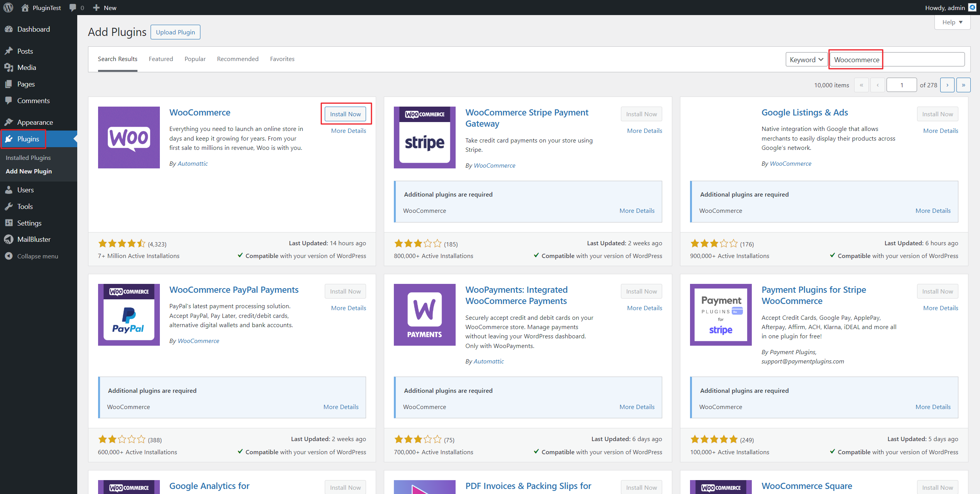The image size is (980, 494).
Task: Open the PluginTest home icon
Action: pos(25,7)
